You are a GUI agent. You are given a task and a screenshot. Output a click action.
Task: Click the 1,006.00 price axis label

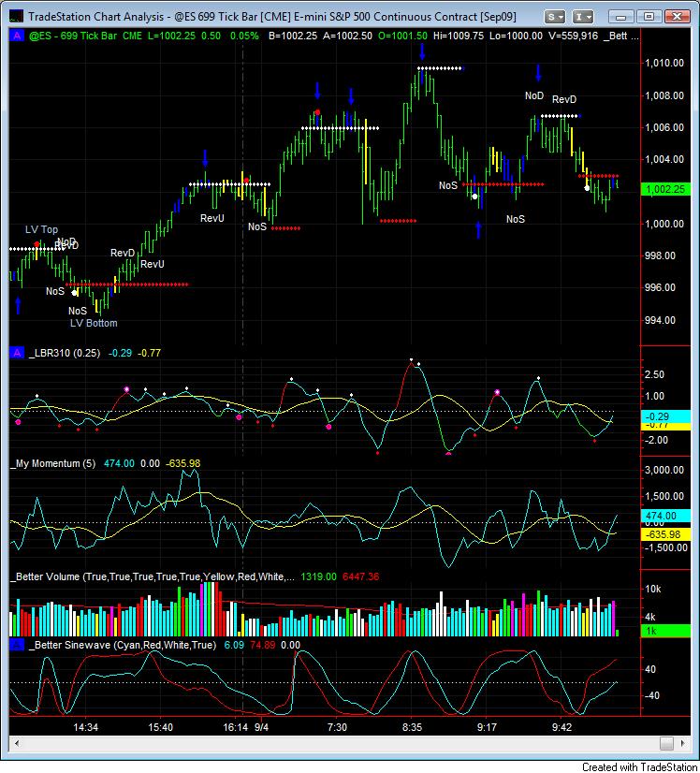664,127
